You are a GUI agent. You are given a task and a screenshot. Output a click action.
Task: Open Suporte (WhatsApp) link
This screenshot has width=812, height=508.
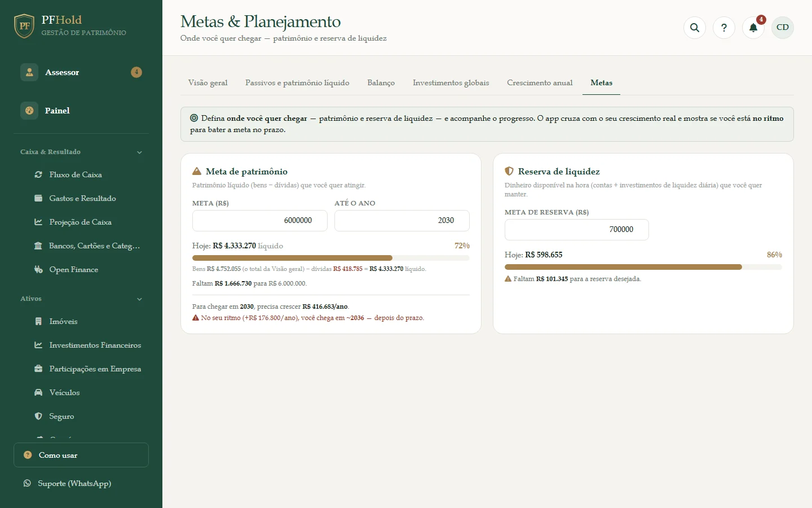(74, 483)
